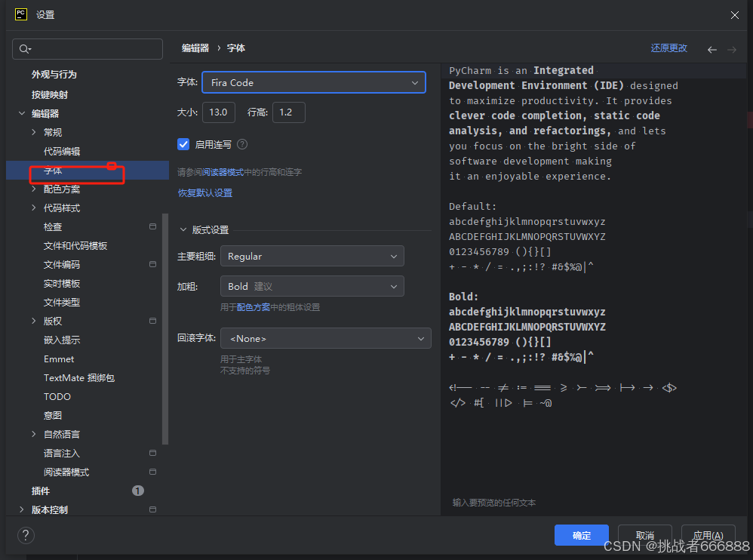Select 实时模板 settings item
This screenshot has height=560, width=753.
(x=61, y=283)
